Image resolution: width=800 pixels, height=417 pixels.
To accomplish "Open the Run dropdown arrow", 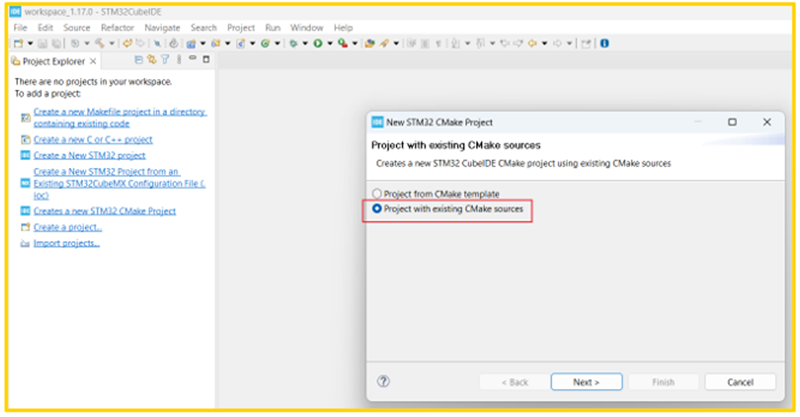I will tap(330, 43).
